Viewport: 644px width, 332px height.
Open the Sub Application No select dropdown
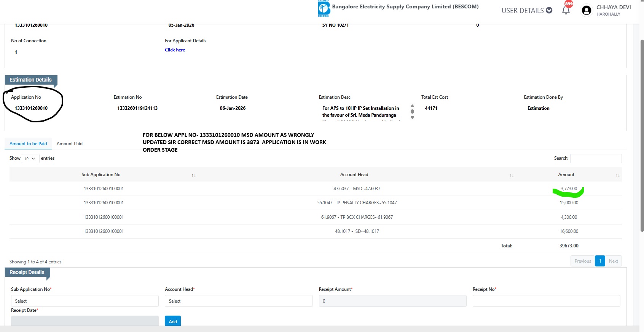(x=85, y=301)
